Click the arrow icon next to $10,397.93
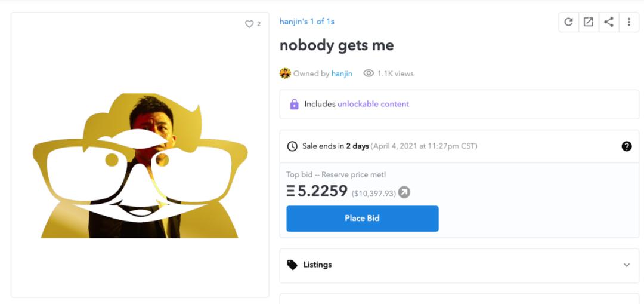644x304 pixels. tap(404, 192)
